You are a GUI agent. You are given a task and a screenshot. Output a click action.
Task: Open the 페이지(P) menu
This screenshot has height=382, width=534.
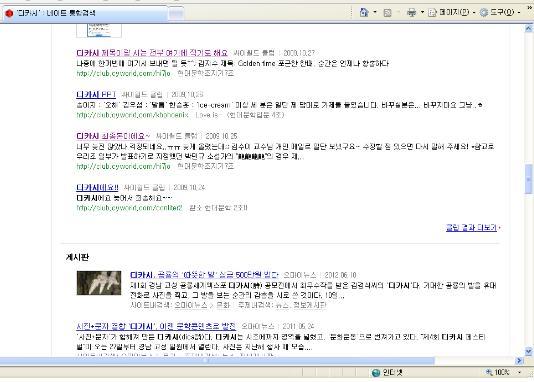tap(454, 13)
